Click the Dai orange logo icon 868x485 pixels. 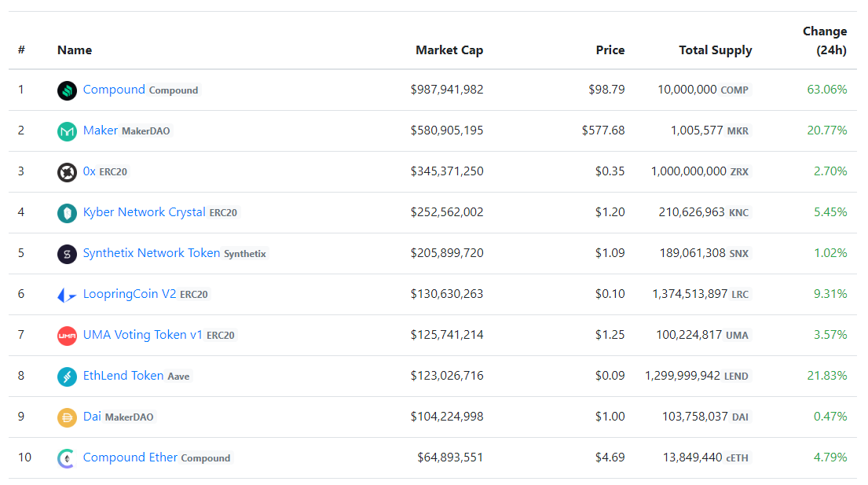click(67, 417)
